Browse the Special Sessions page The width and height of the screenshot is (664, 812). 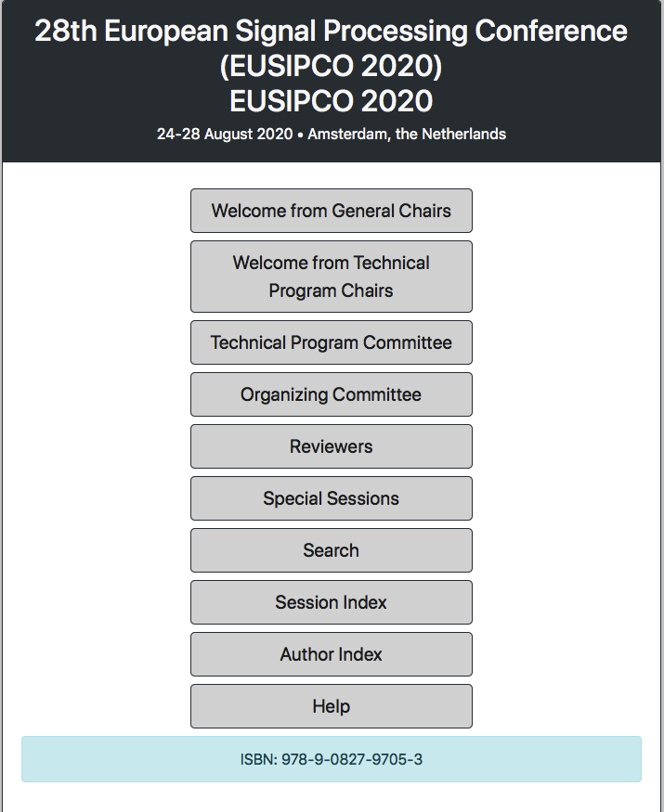pyautogui.click(x=332, y=498)
